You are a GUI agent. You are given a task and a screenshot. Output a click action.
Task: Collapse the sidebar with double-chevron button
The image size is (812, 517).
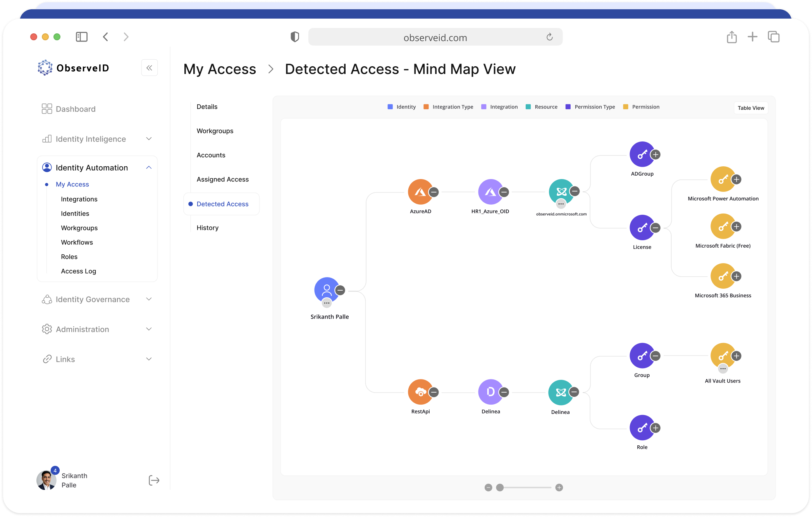(x=149, y=68)
